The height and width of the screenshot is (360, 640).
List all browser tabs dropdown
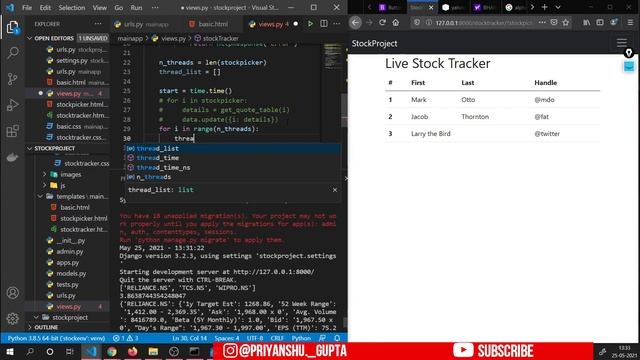point(558,7)
